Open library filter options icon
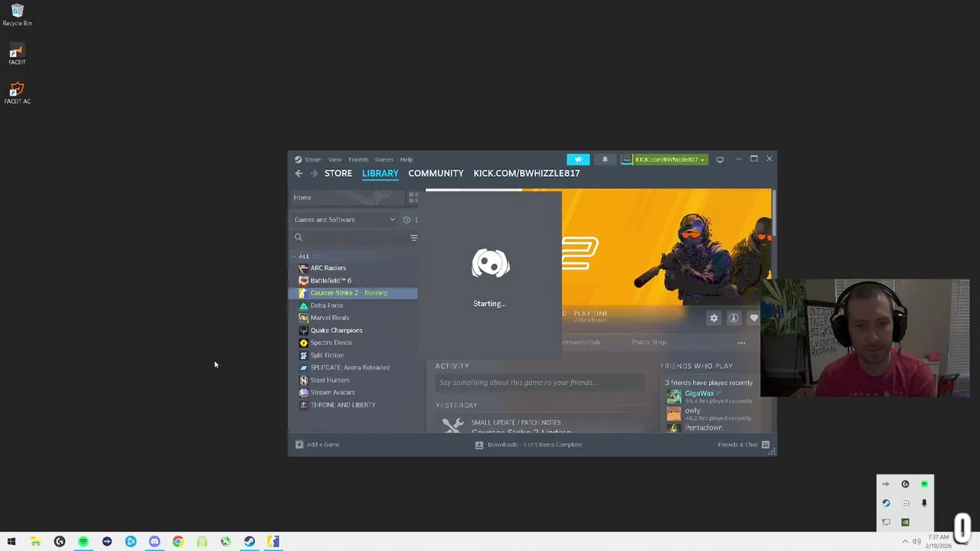This screenshot has height=551, width=980. [413, 237]
